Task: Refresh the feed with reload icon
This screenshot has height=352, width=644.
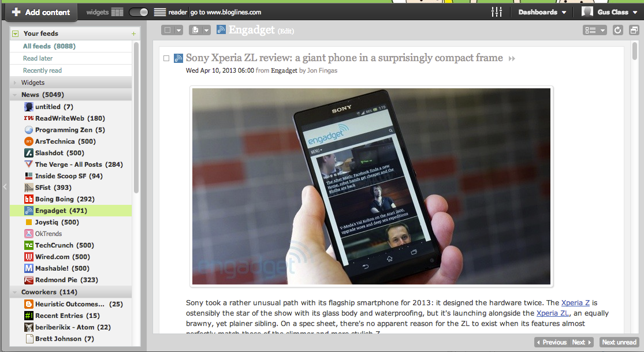Action: tap(617, 31)
